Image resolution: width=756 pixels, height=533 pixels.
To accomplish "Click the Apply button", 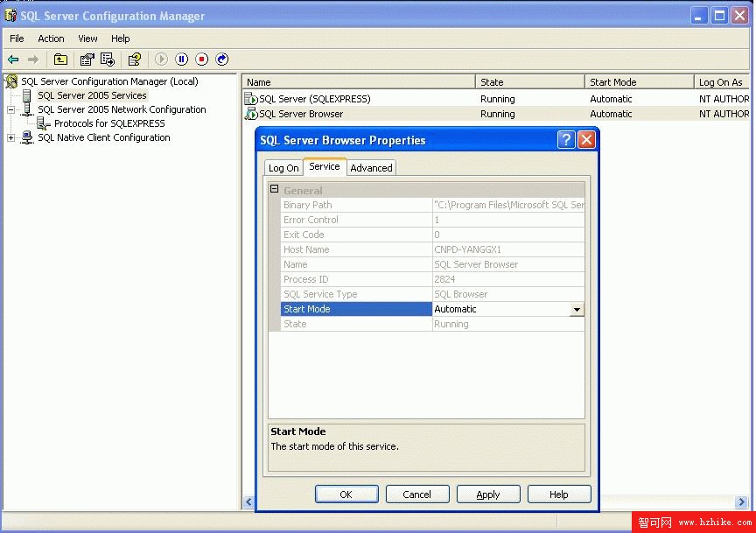I will [488, 494].
